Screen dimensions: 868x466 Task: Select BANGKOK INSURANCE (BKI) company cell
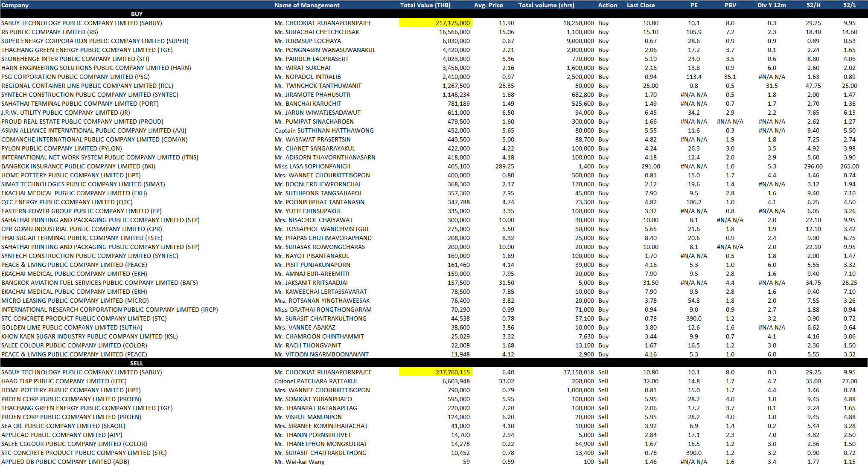click(x=78, y=166)
